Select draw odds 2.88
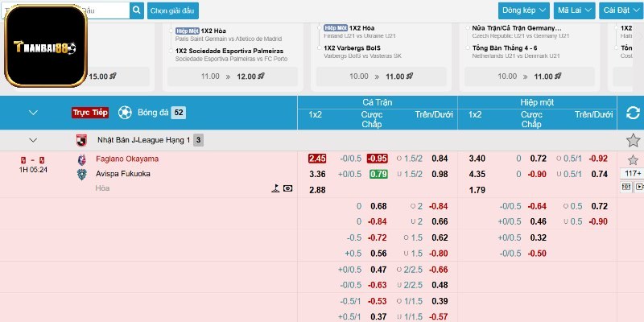Image resolution: width=644 pixels, height=322 pixels. tap(317, 190)
